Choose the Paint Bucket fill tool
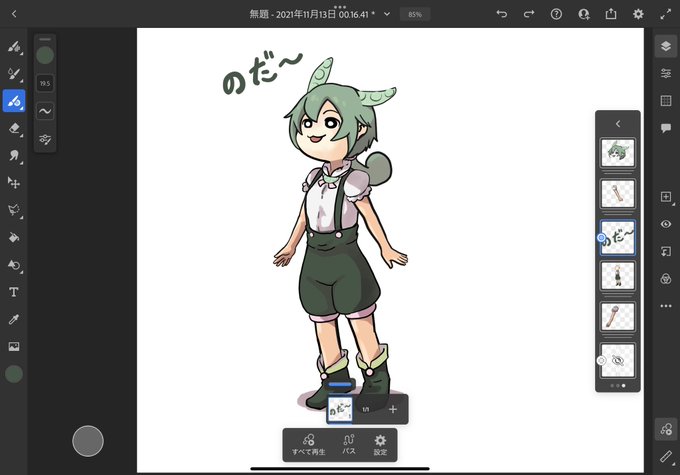The height and width of the screenshot is (475, 680). tap(14, 237)
